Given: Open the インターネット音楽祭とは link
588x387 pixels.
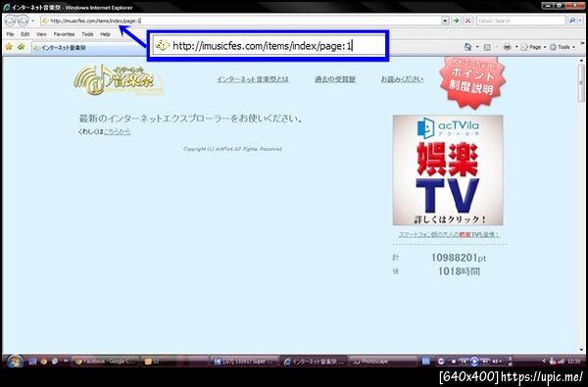Looking at the screenshot, I should click(x=253, y=79).
